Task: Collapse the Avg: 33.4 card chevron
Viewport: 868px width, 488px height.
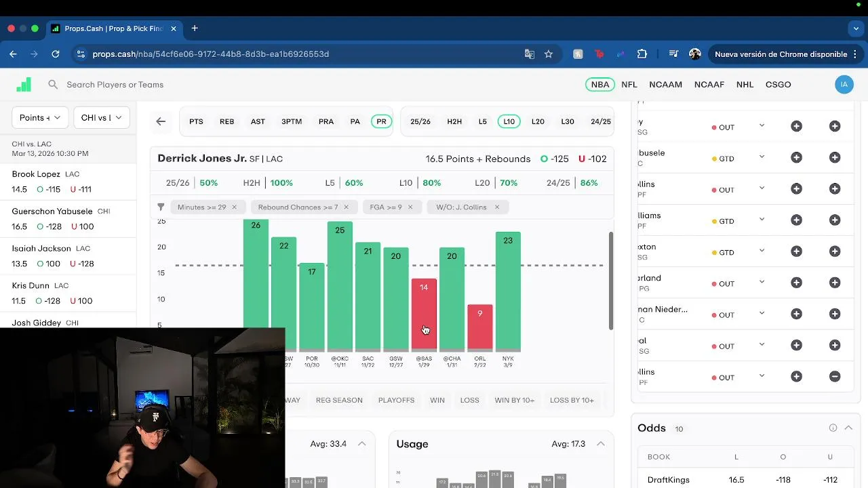Action: coord(361,444)
